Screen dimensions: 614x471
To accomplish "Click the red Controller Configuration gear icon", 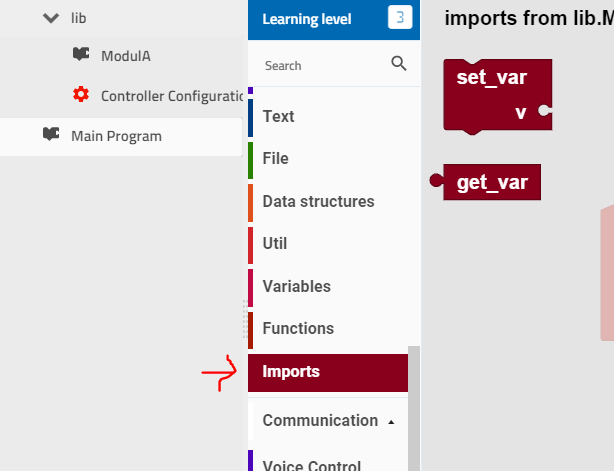I will (x=81, y=95).
